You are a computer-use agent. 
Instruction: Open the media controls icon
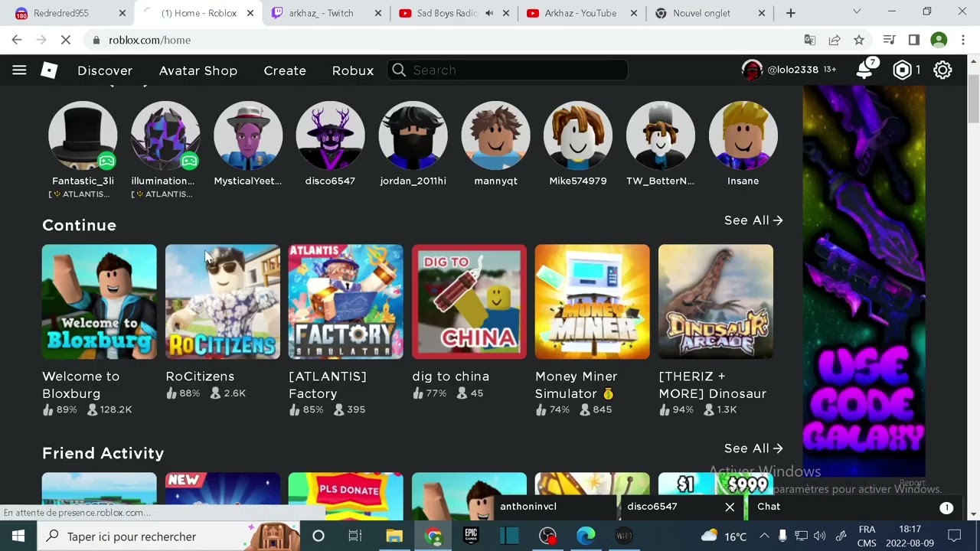pyautogui.click(x=889, y=40)
